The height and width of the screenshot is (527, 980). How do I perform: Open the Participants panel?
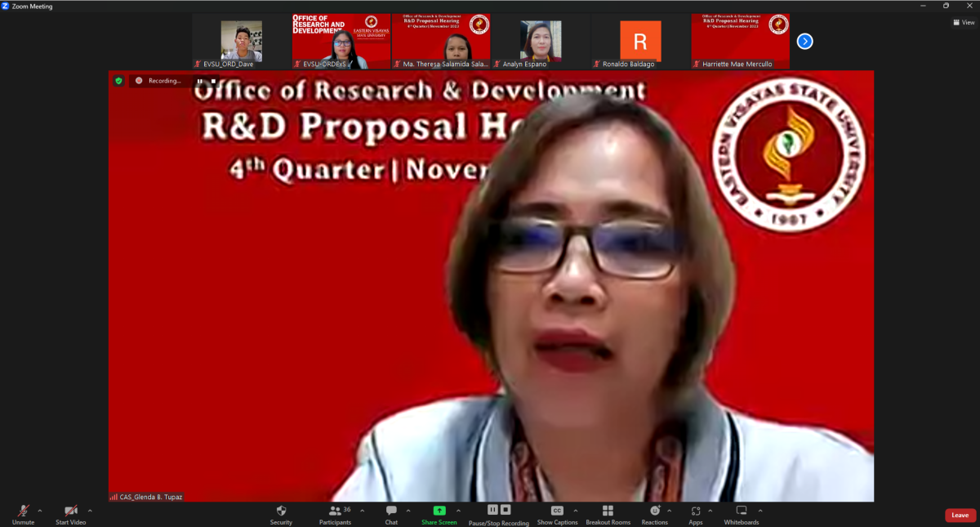coord(335,511)
